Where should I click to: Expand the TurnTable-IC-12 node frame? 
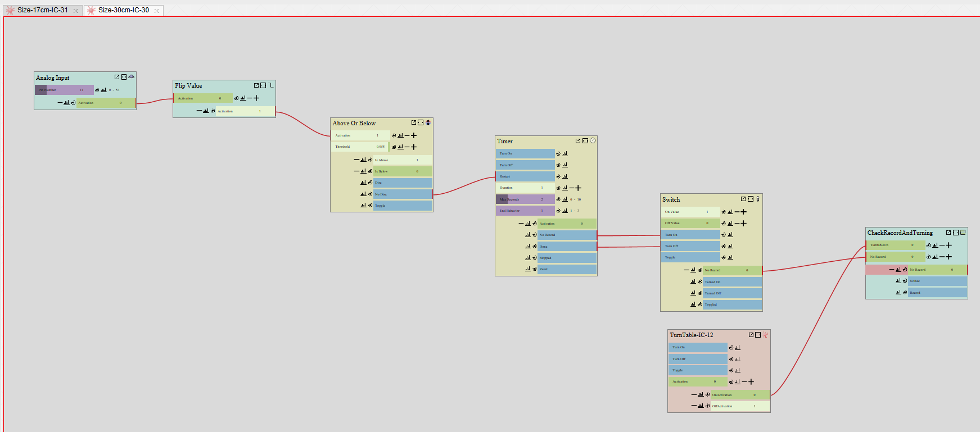point(758,335)
